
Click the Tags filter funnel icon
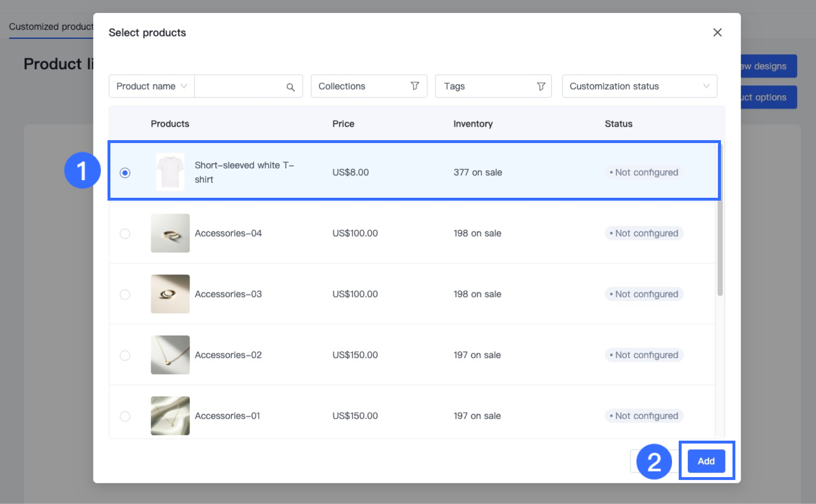coord(541,86)
